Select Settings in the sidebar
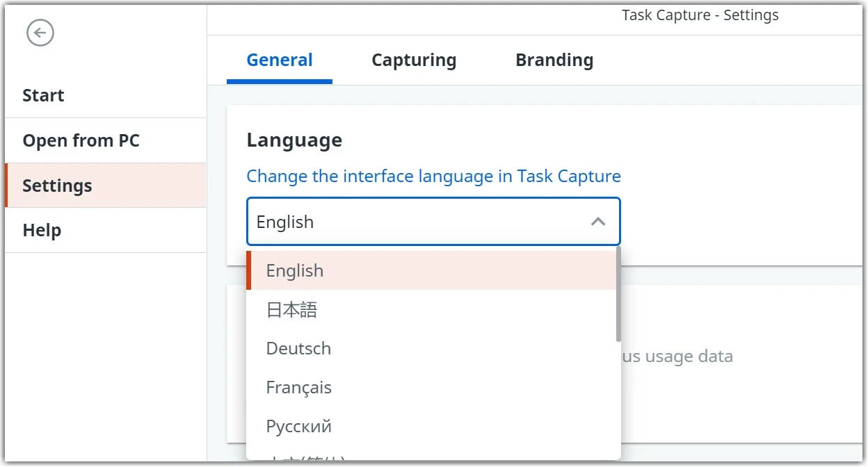 click(105, 186)
